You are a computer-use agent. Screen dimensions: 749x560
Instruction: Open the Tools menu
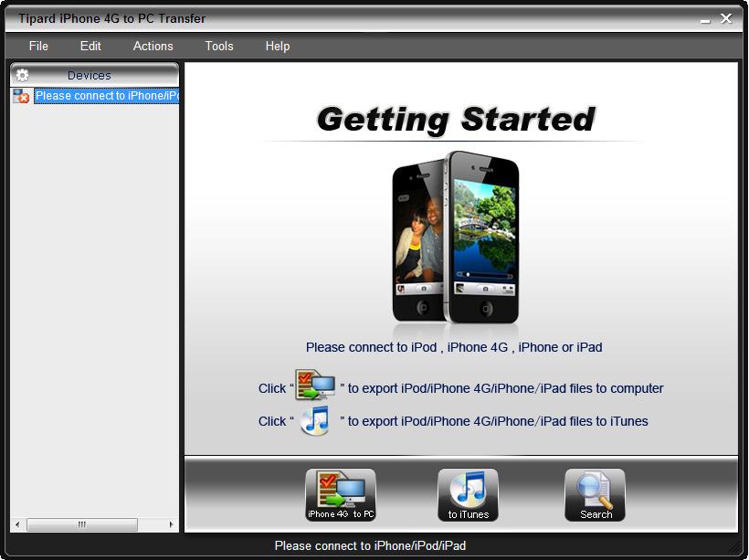(219, 46)
